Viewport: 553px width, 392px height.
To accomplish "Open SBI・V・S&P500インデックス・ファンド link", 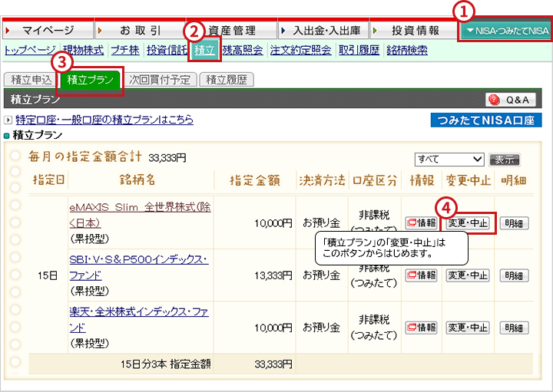I will 139,267.
